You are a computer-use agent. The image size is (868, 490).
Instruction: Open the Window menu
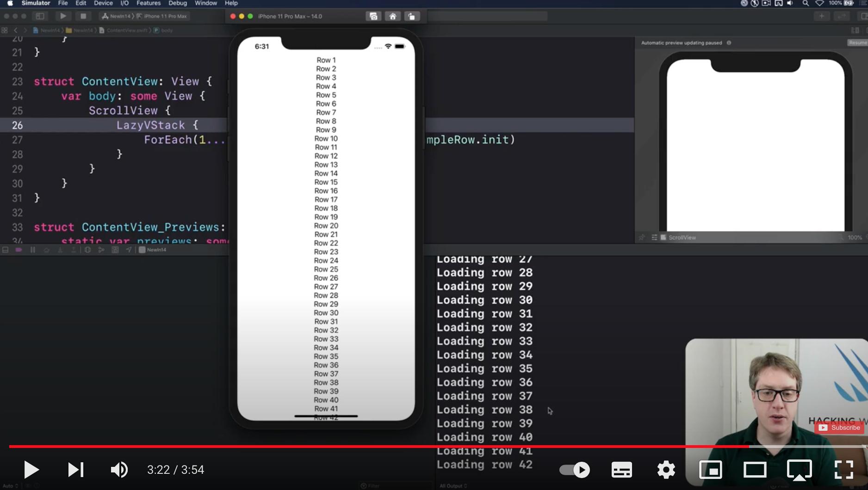pyautogui.click(x=206, y=3)
